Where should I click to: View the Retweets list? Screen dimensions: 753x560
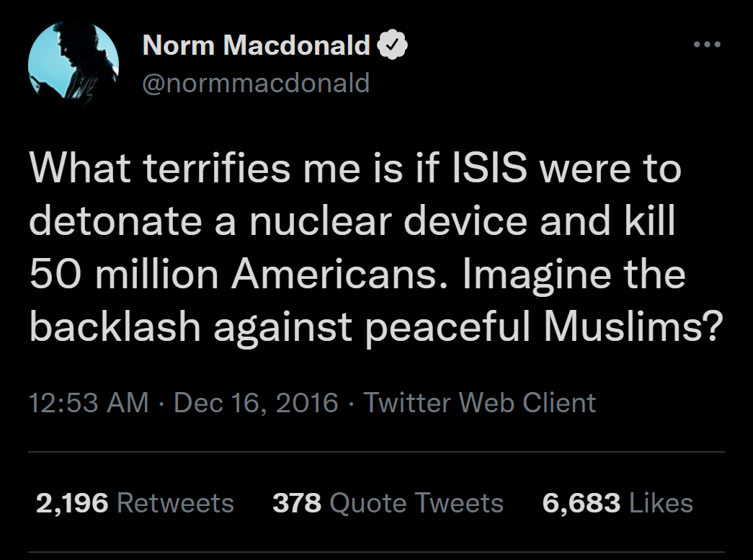coord(175,502)
